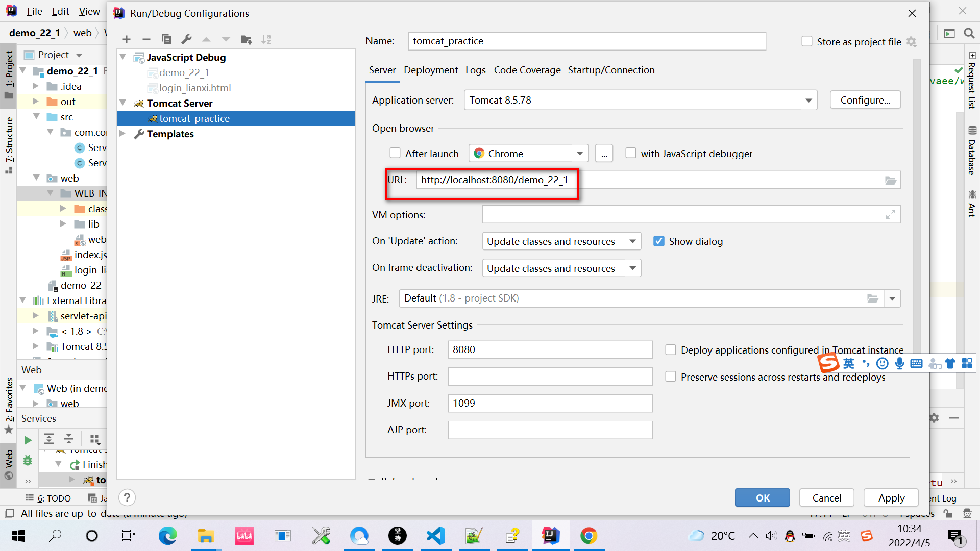Expand all services icon

pos(49,439)
